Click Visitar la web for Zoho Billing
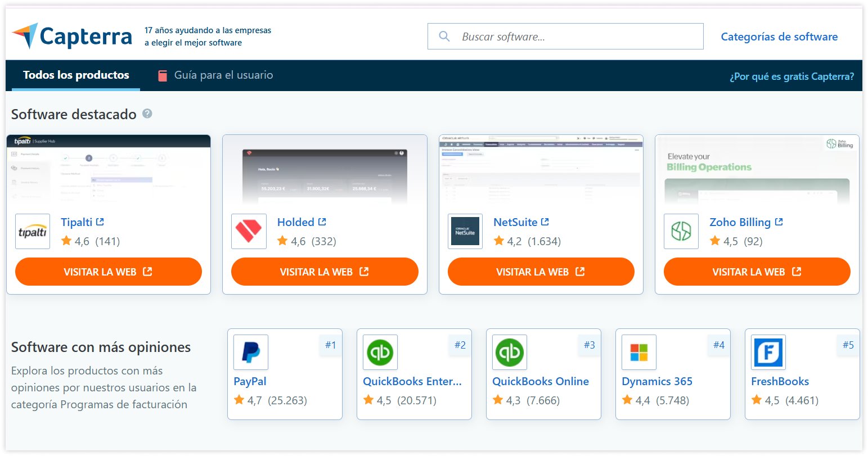This screenshot has width=868, height=456. pos(757,272)
